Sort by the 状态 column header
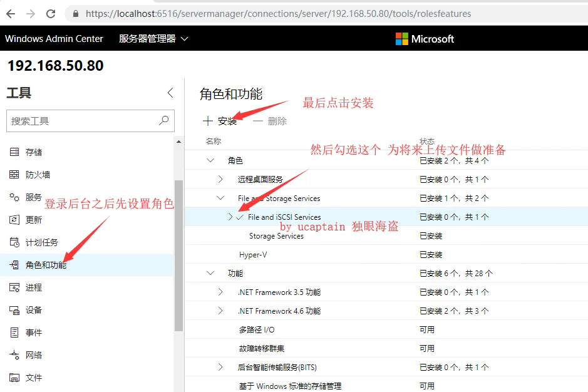Image resolution: width=588 pixels, height=392 pixels. (x=427, y=141)
